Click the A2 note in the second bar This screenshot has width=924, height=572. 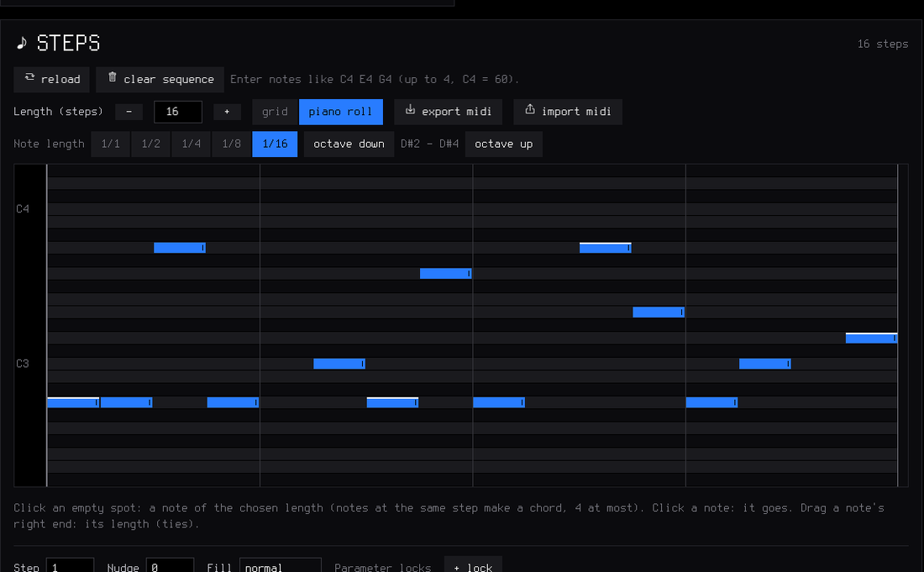[x=392, y=402]
